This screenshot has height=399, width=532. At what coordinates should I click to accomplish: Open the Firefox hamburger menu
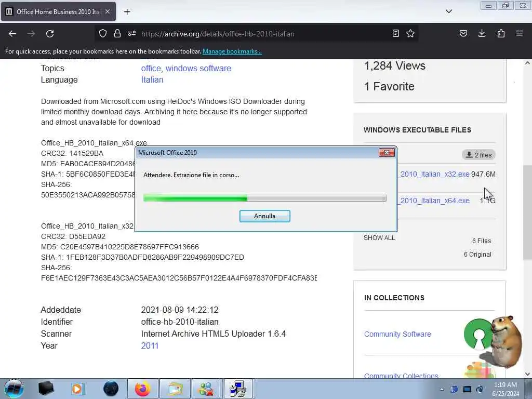[x=520, y=33]
